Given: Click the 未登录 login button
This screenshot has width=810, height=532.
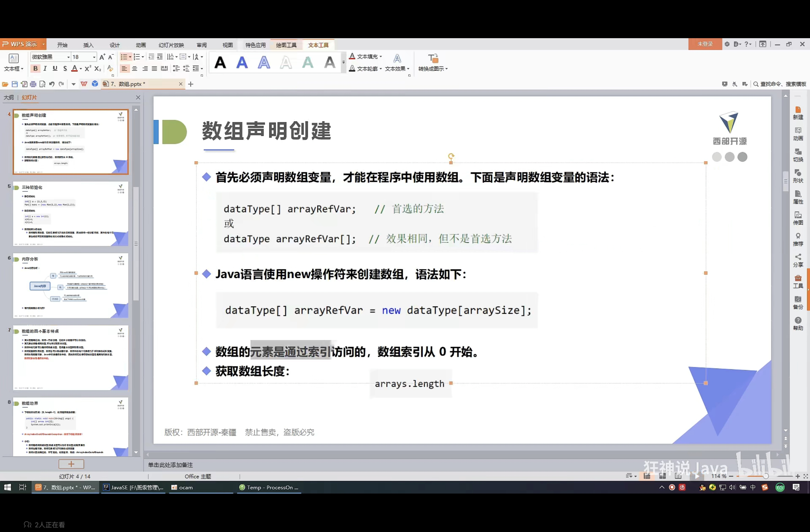Looking at the screenshot, I should pyautogui.click(x=705, y=44).
